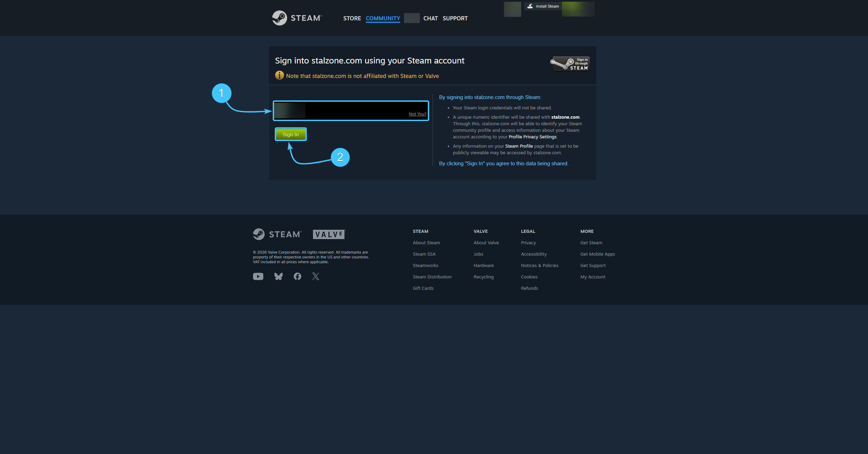Screen dimensions: 868x454
Task: Open Get Steam footer link
Action: click(x=591, y=243)
